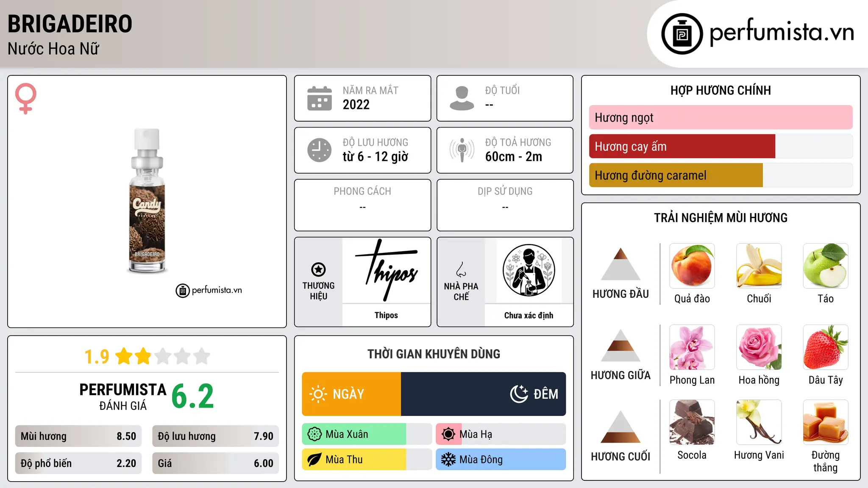Select the Hoa hồng rose note image
This screenshot has height=488, width=868.
coord(759,347)
